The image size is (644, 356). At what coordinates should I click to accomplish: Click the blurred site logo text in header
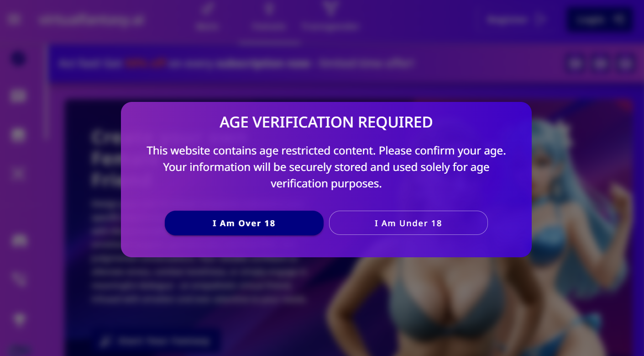91,20
